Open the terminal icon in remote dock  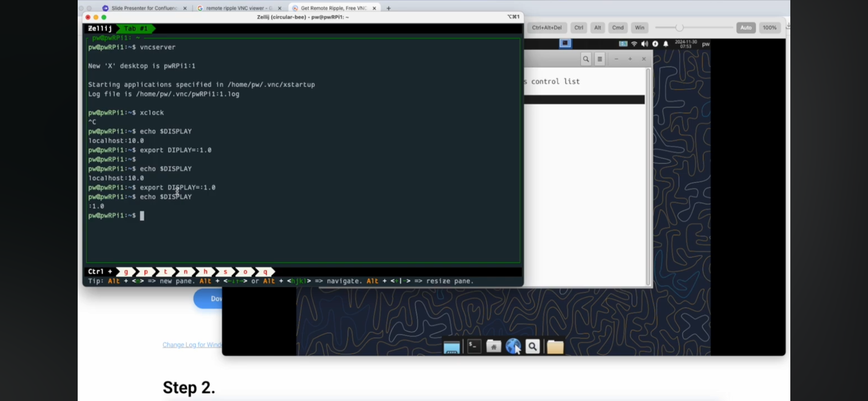474,346
